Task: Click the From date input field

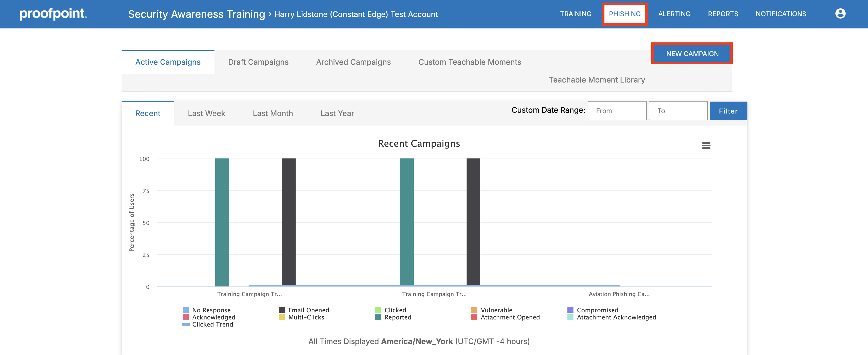Action: pos(617,111)
